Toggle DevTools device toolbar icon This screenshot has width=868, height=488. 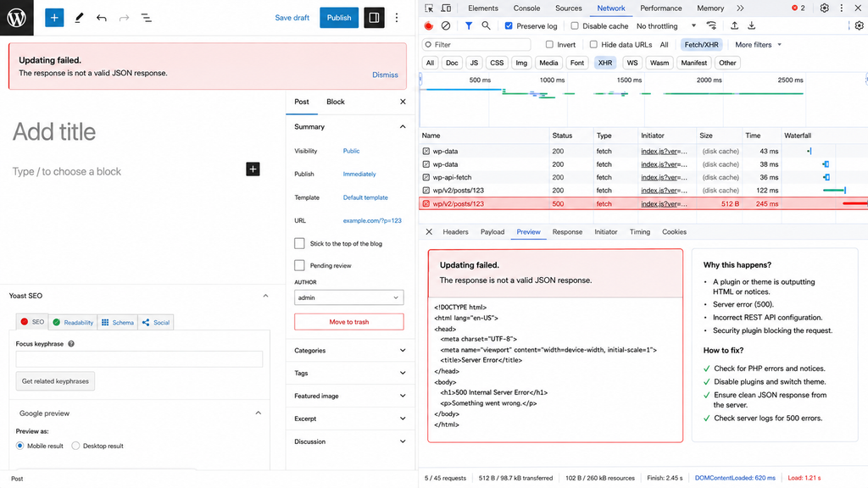[x=446, y=8]
